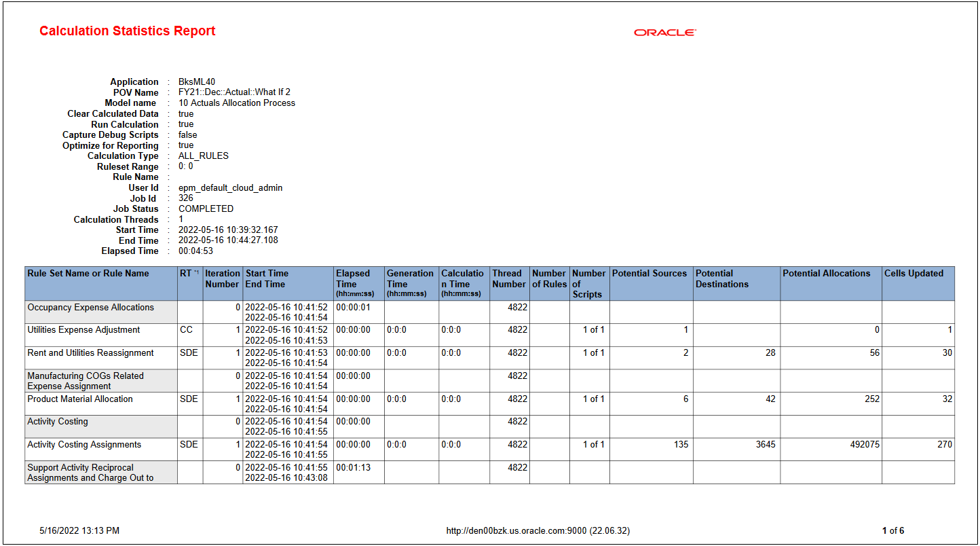Click potential sources value 6
980x546 pixels.
pos(685,399)
